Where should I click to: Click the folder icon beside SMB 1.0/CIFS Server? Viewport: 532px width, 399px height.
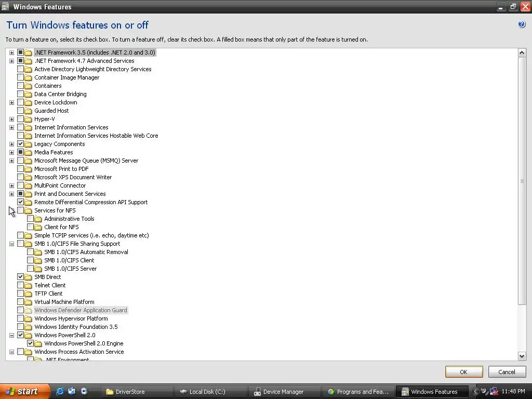(38, 269)
